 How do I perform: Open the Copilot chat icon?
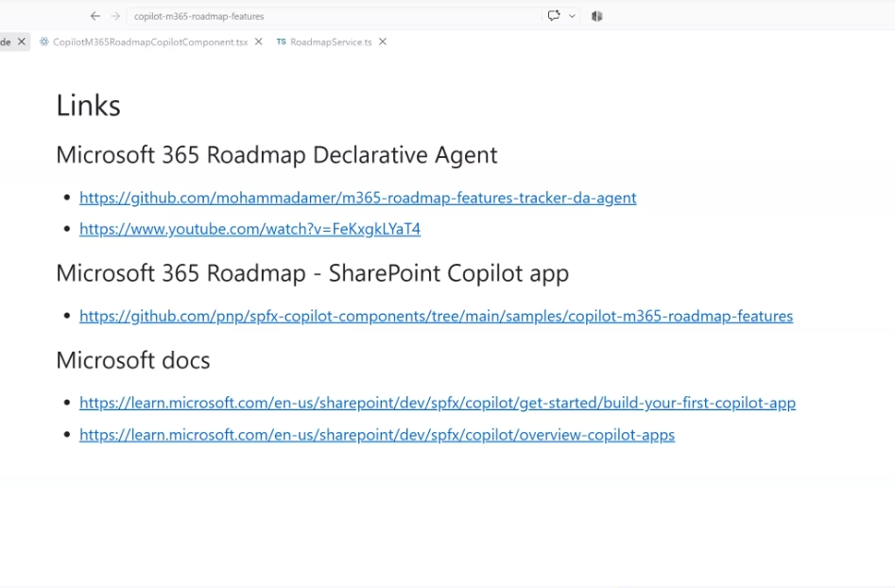pos(553,16)
